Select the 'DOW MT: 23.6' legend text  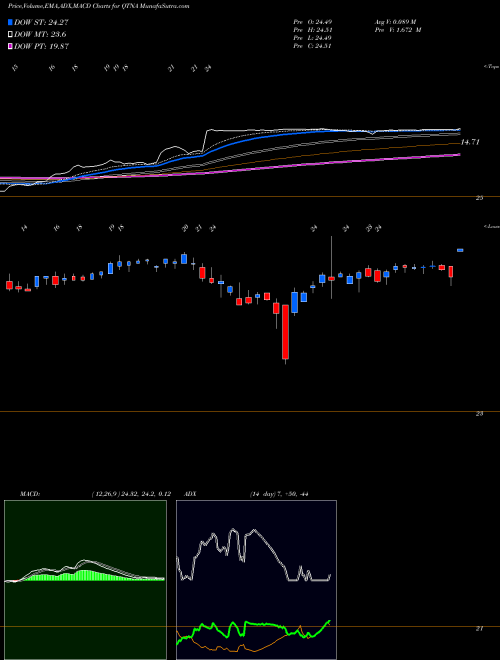[40, 34]
